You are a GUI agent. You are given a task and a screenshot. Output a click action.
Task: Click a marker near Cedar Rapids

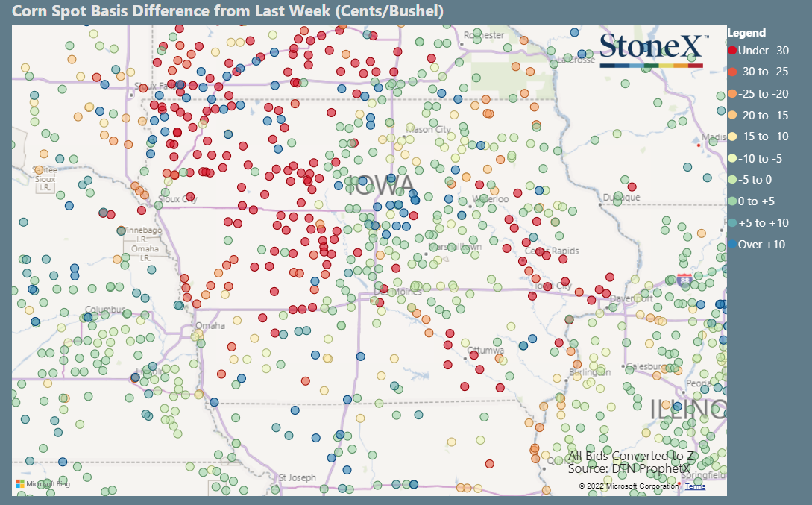[x=540, y=252]
